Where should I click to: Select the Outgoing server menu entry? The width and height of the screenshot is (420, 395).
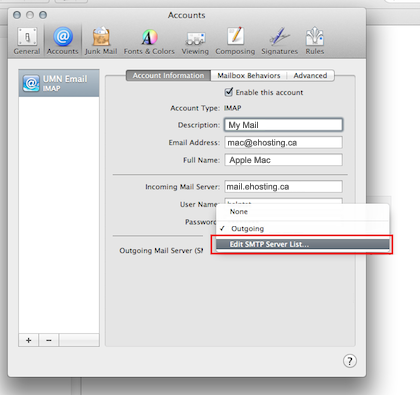303,229
